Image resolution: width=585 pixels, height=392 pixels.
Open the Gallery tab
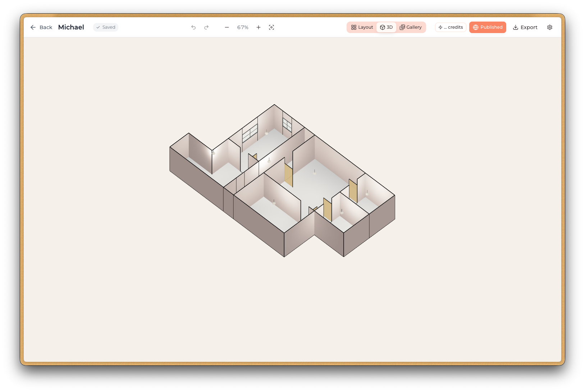tap(411, 27)
